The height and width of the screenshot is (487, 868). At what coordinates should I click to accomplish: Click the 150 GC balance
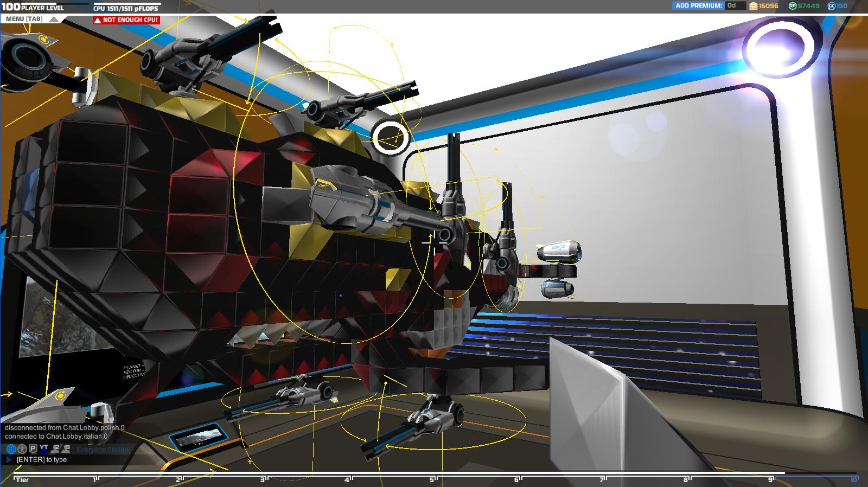[x=841, y=6]
